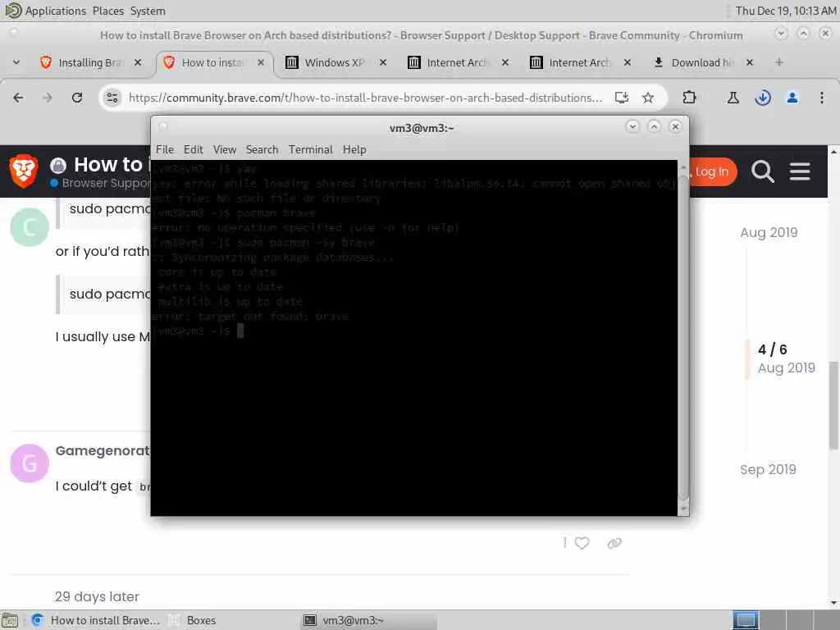Click user avatar C
The width and height of the screenshot is (840, 630).
pos(30,227)
